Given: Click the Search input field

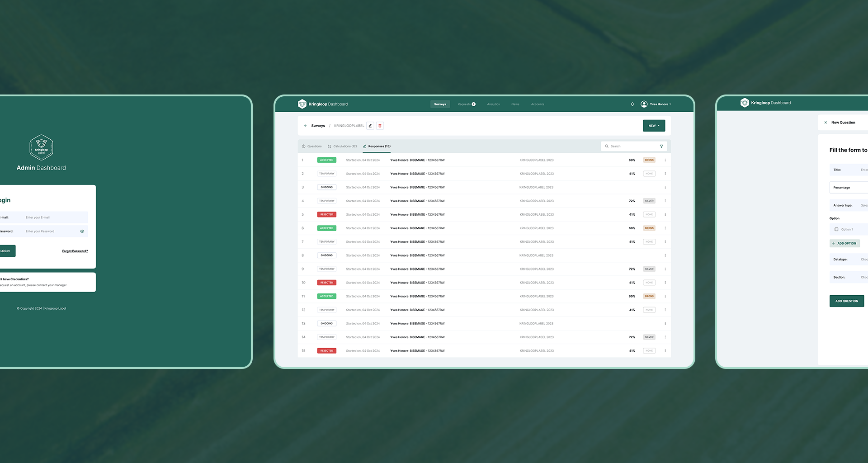Looking at the screenshot, I should (633, 146).
